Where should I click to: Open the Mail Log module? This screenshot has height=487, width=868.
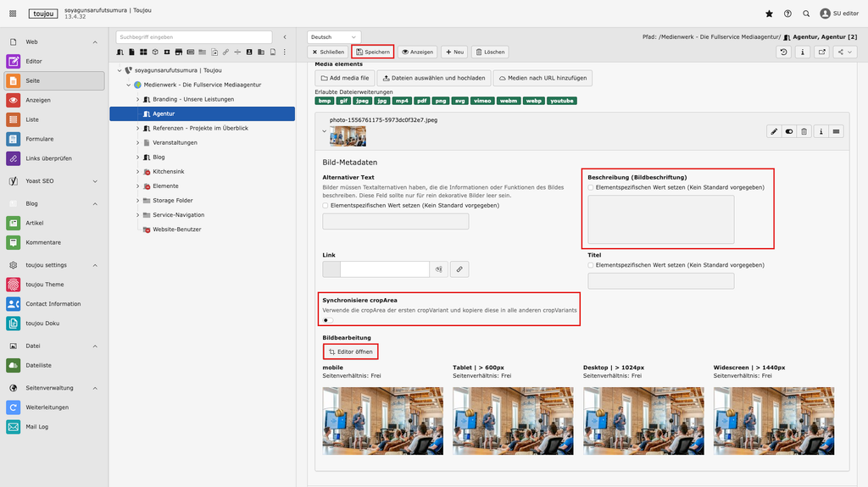point(54,426)
